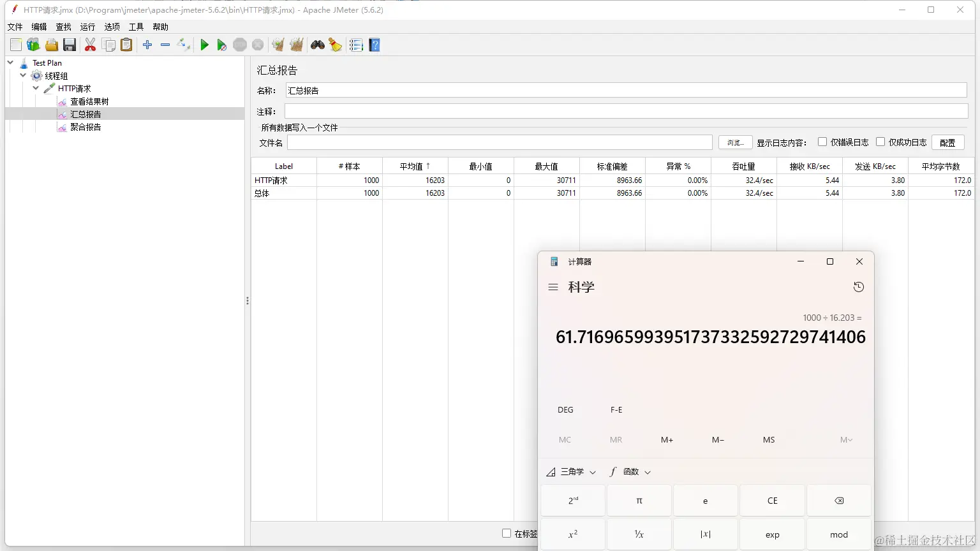Click the CE key in Calculator

[772, 501]
